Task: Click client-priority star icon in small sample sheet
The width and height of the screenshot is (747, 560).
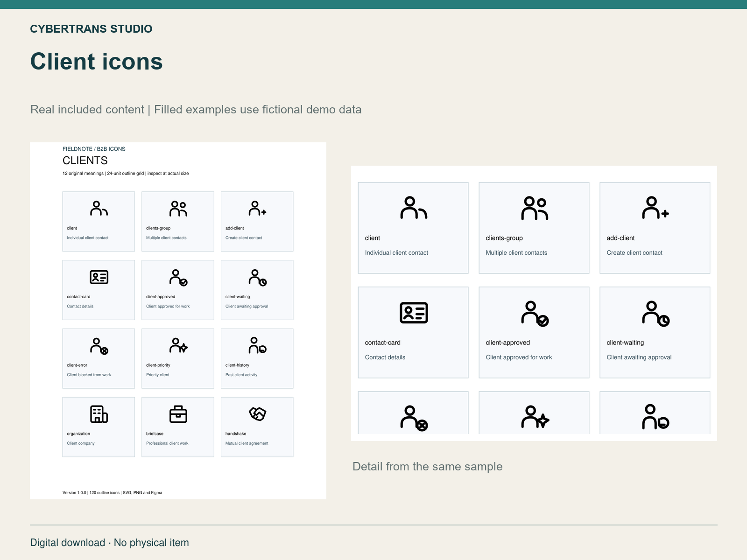Action: click(x=178, y=345)
